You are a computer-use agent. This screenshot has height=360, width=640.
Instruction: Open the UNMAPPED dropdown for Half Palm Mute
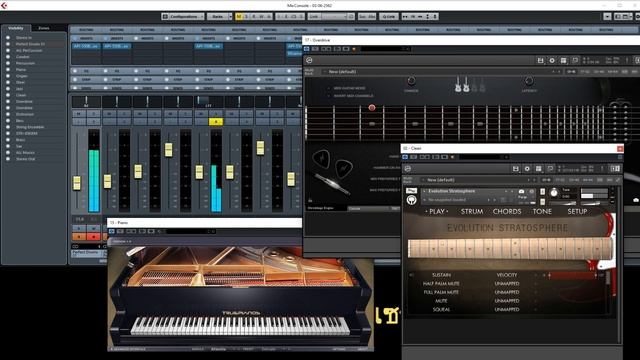[507, 284]
